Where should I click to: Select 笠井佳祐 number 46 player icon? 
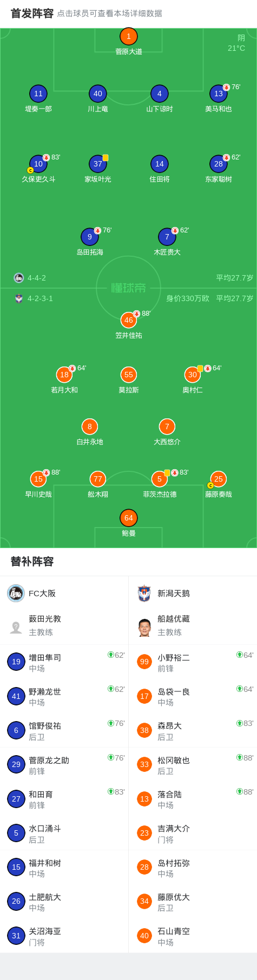129,320
